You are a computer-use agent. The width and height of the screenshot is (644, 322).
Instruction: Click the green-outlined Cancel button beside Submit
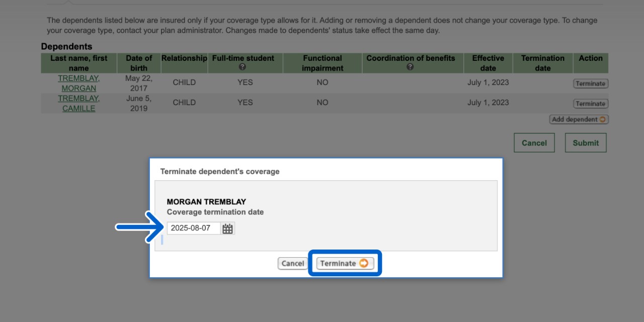534,143
